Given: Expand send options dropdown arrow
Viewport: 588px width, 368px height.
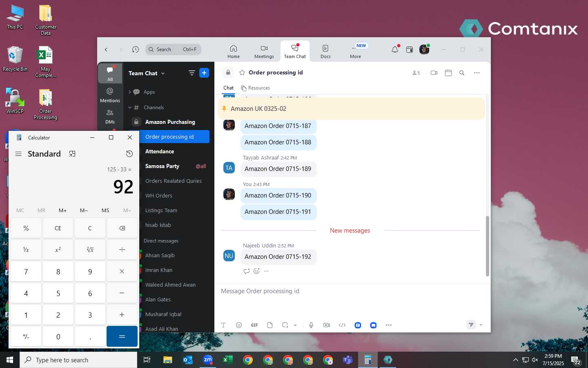Looking at the screenshot, I should coord(481,325).
